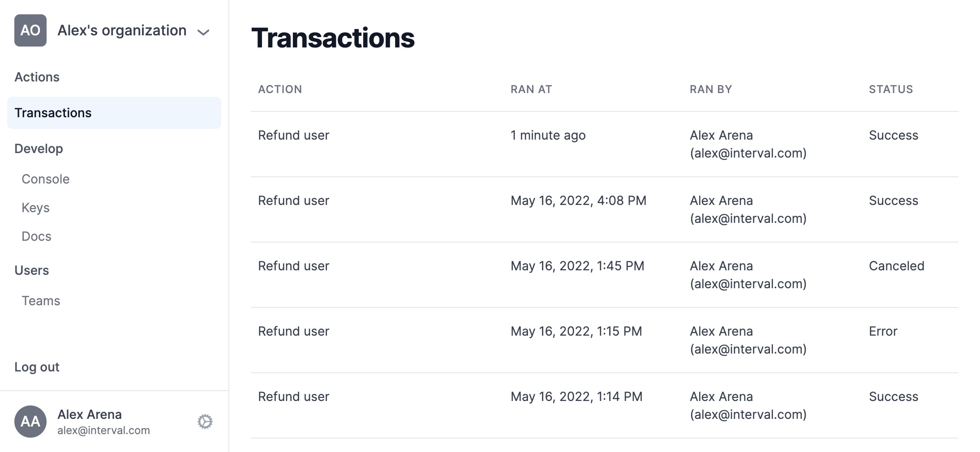
Task: Open the settings gear icon
Action: point(205,422)
